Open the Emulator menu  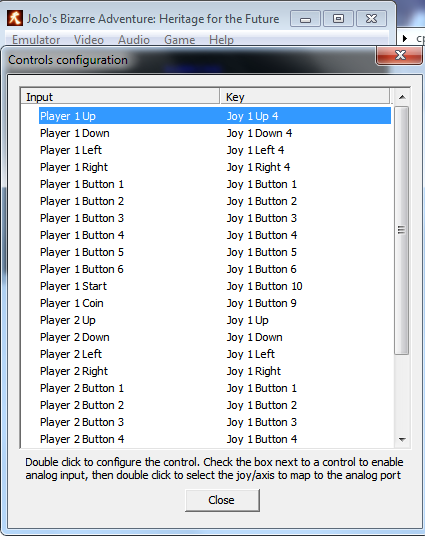pos(36,40)
